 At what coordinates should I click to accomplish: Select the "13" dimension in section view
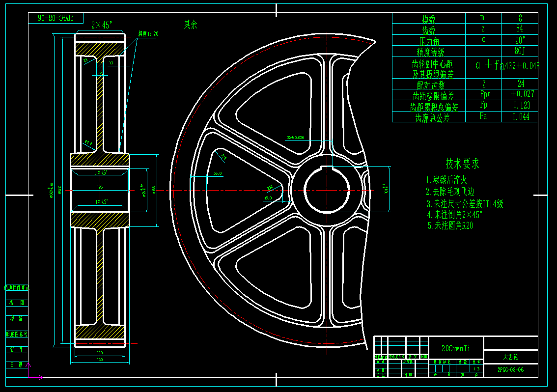click(111, 63)
